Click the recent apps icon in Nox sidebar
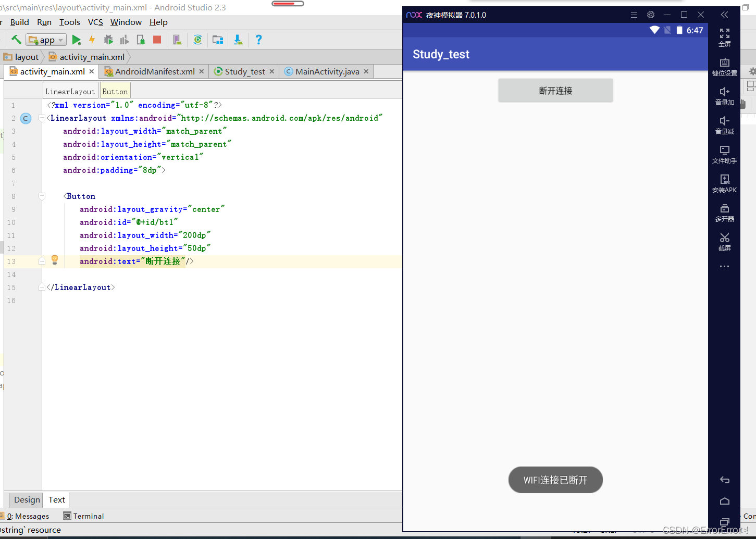 click(x=725, y=521)
